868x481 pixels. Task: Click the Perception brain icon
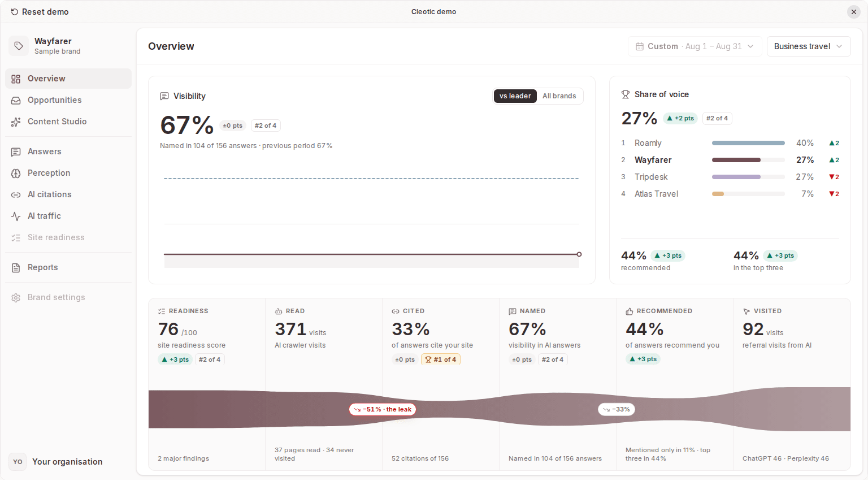tap(16, 174)
